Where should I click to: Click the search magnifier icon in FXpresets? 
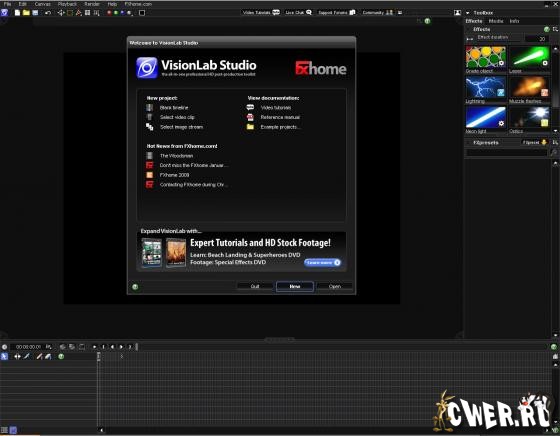pos(554,152)
